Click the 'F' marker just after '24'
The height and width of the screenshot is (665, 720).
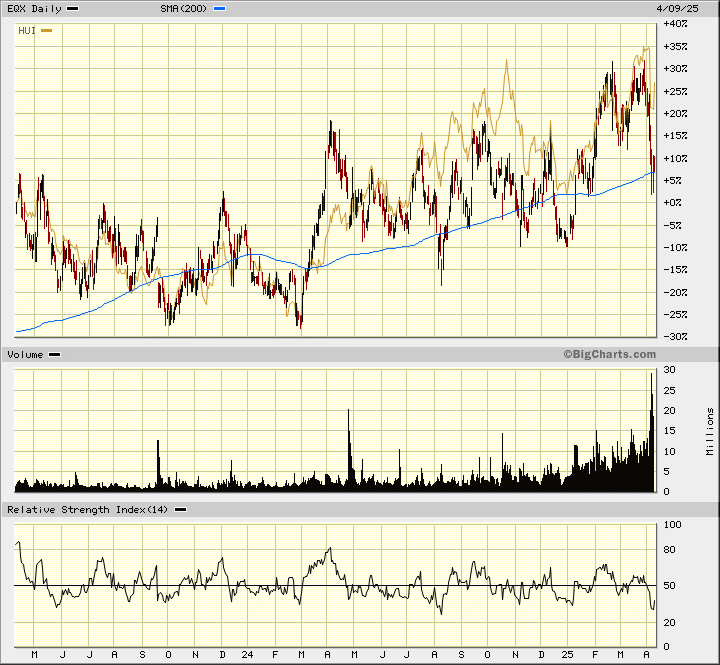tap(275, 655)
